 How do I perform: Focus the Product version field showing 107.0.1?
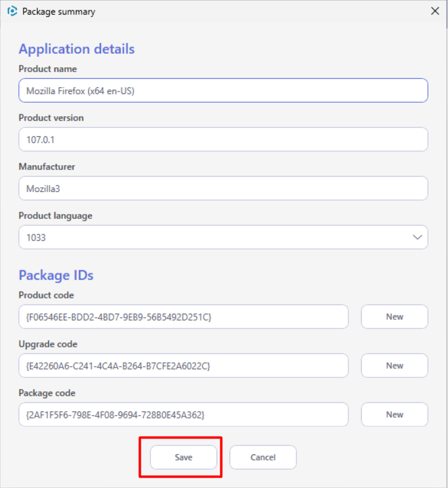[223, 139]
